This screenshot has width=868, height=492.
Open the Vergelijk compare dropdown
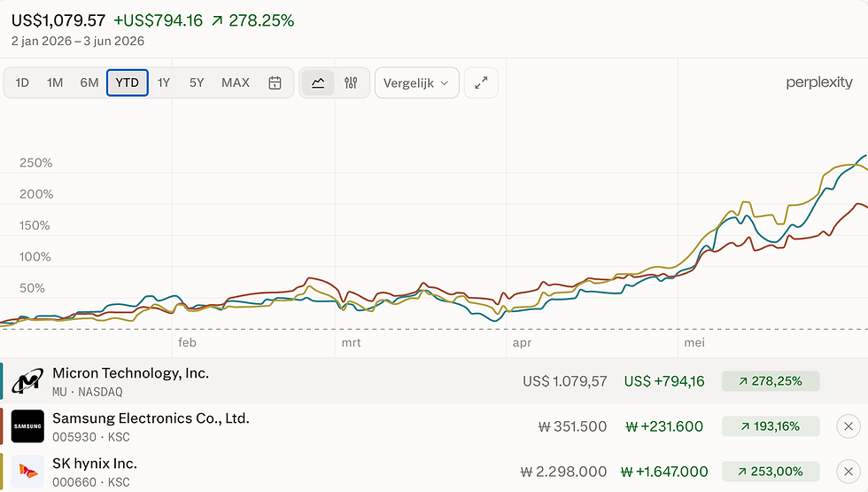click(417, 83)
